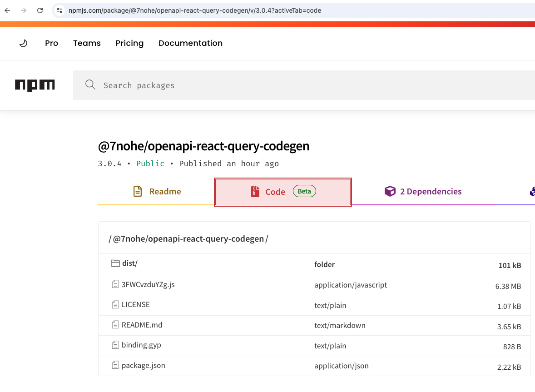Click the file icon beside LICENSE
Screen dimensions: 535x392
[115, 304]
